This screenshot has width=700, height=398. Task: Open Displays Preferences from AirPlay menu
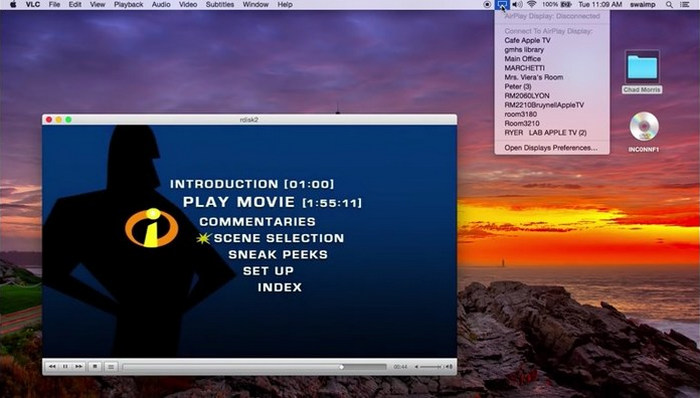(x=552, y=148)
